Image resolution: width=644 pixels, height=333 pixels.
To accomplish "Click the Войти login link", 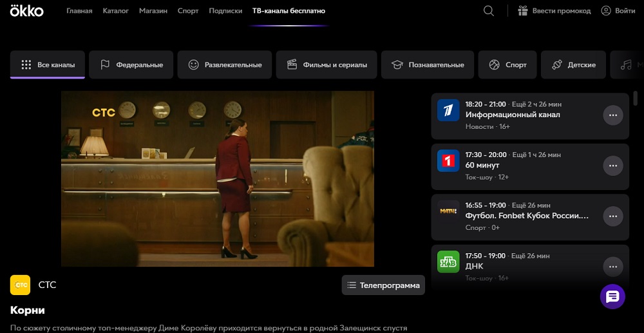I will (618, 11).
